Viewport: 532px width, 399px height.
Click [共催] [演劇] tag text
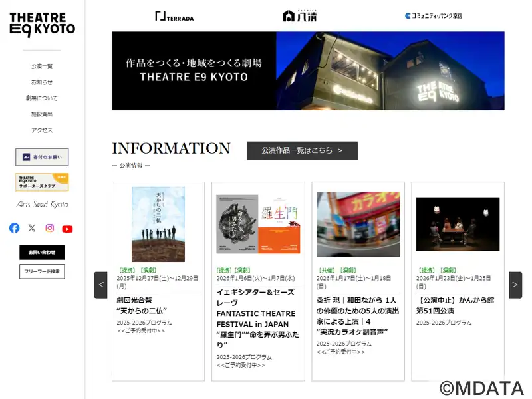click(x=337, y=270)
